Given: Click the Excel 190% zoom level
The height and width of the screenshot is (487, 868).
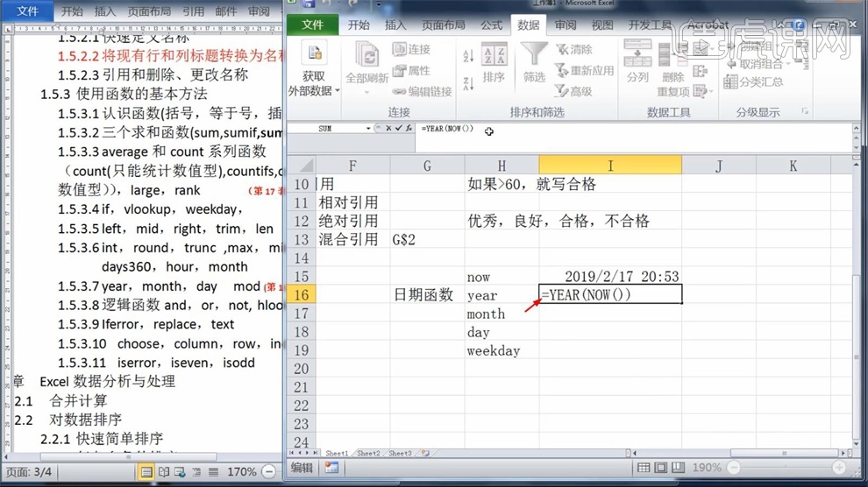Looking at the screenshot, I should pos(707,468).
